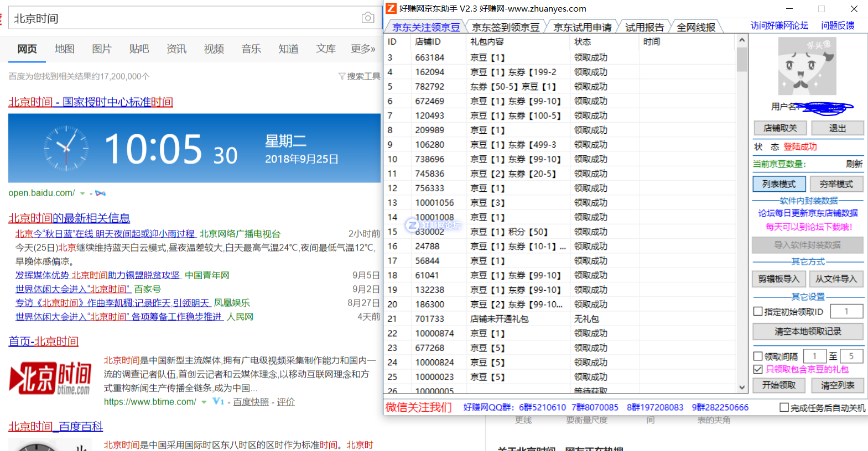Enable 指定初始领取ID checkbox
868x451 pixels.
tap(758, 312)
